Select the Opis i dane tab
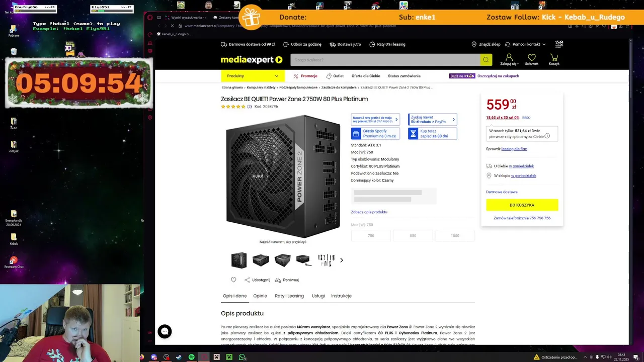This screenshot has height=362, width=644. point(234,296)
